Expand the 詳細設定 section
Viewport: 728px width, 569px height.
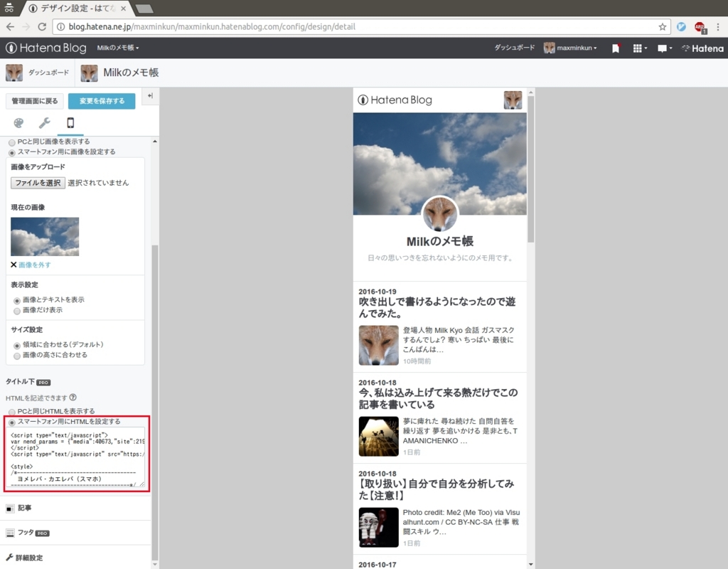(x=75, y=558)
